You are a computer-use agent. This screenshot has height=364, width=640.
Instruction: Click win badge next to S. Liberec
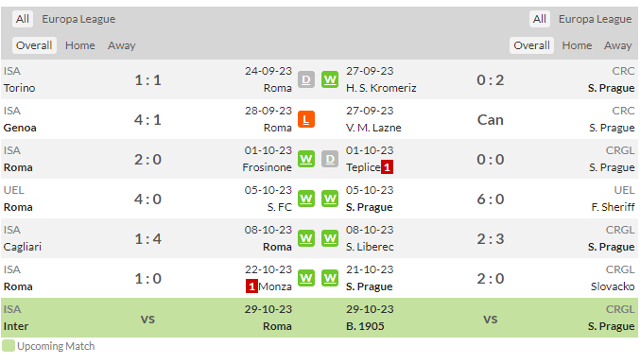330,238
